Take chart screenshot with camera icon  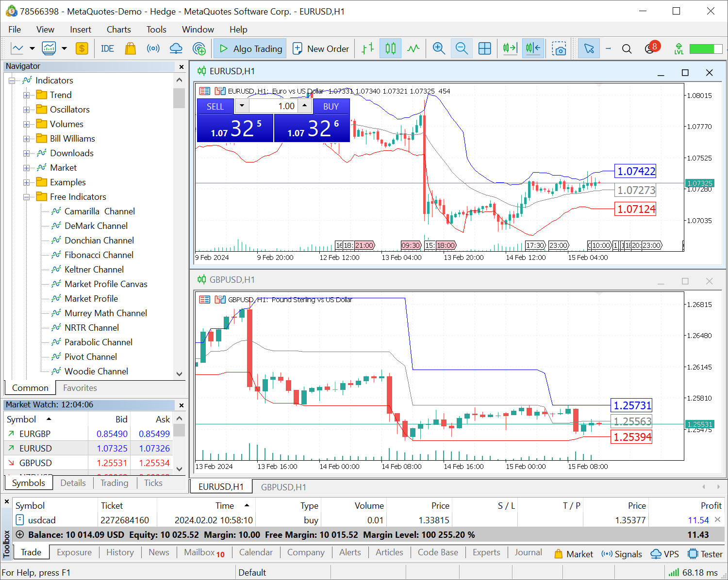point(559,48)
